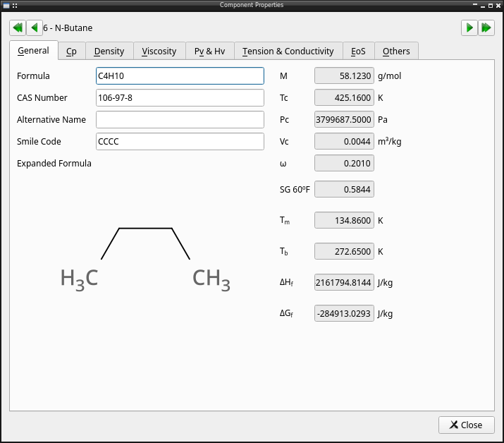The height and width of the screenshot is (443, 504).
Task: Select the Others tab
Action: (x=396, y=51)
